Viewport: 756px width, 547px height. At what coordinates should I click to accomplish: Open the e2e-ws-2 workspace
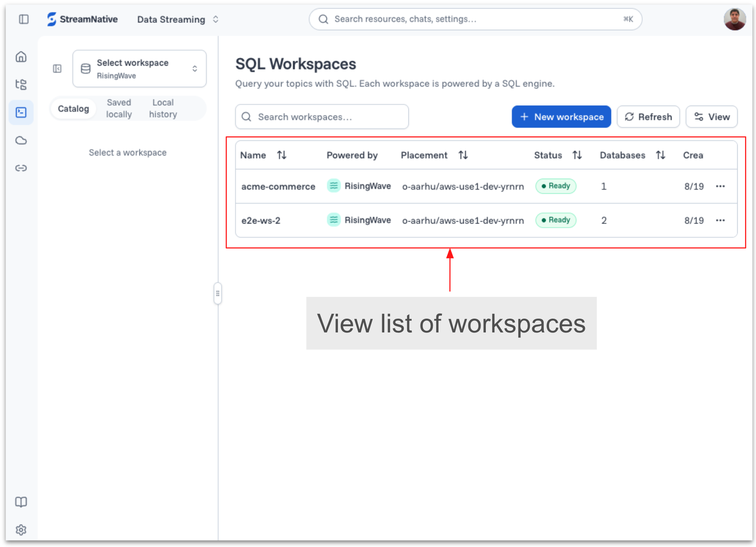pos(261,221)
